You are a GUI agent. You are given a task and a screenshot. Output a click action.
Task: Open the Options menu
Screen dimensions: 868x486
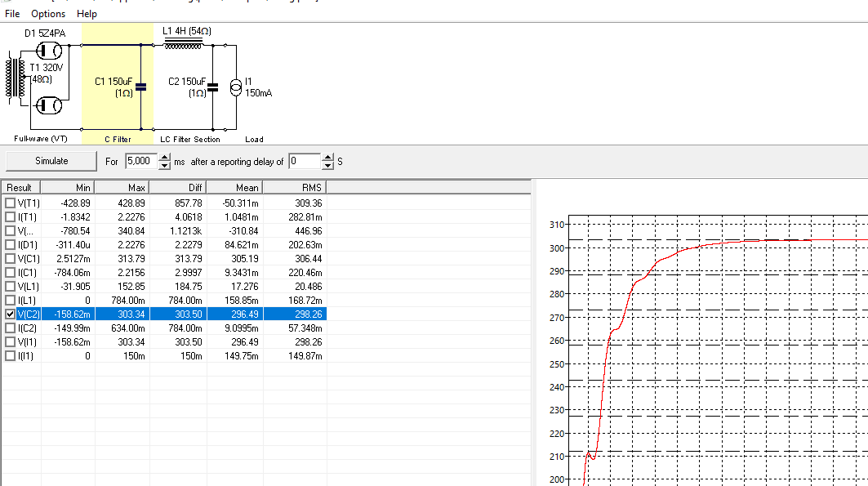(x=48, y=14)
